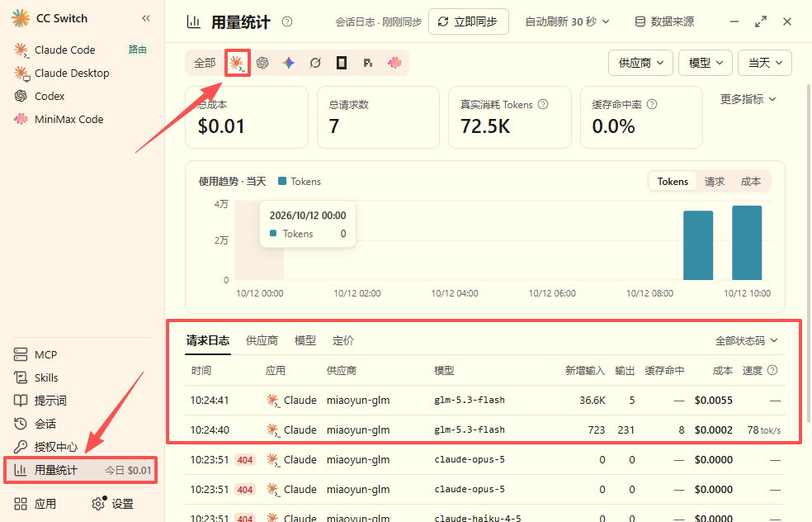Click the $0.0055 cost cell
The width and height of the screenshot is (812, 522).
coord(714,401)
